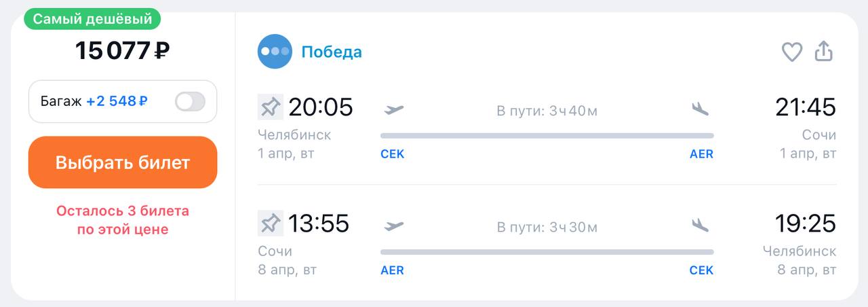Open the Победа airline name link
Image resolution: width=868 pixels, height=307 pixels.
click(332, 52)
